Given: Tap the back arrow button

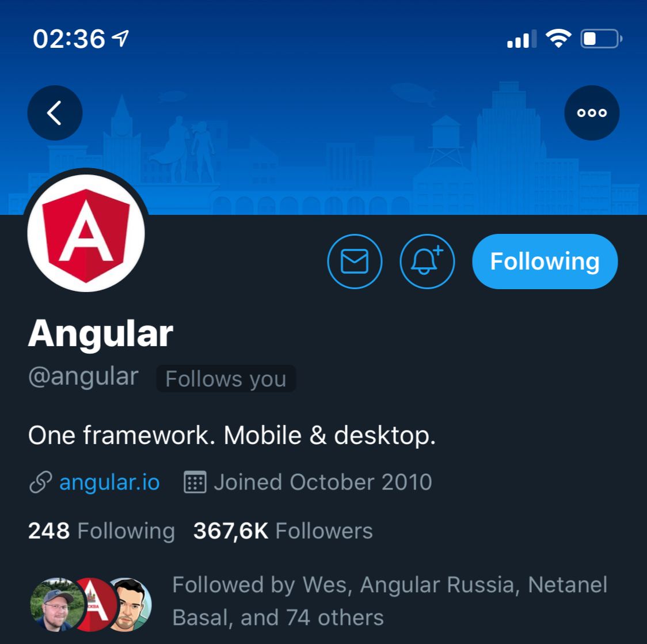Looking at the screenshot, I should click(55, 113).
